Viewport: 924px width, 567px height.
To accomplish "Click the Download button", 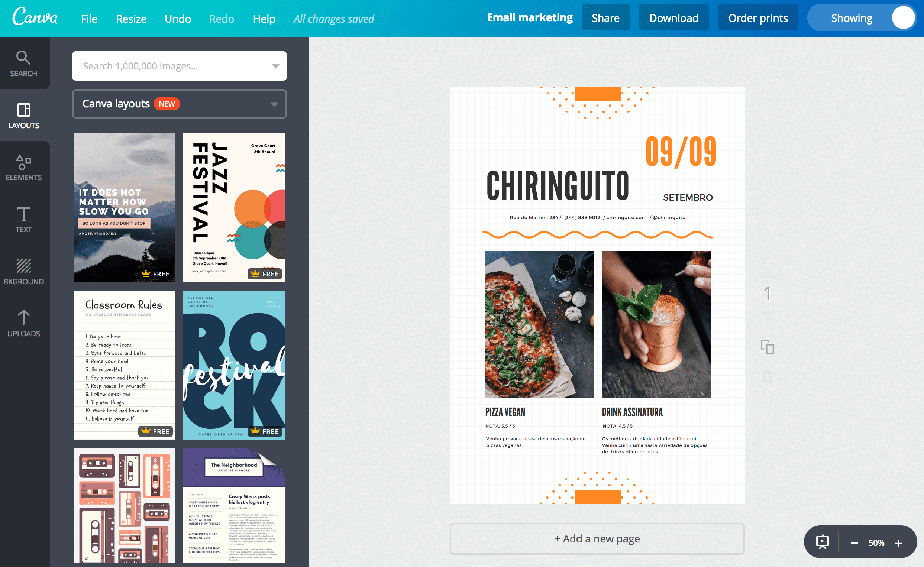I will [x=673, y=18].
